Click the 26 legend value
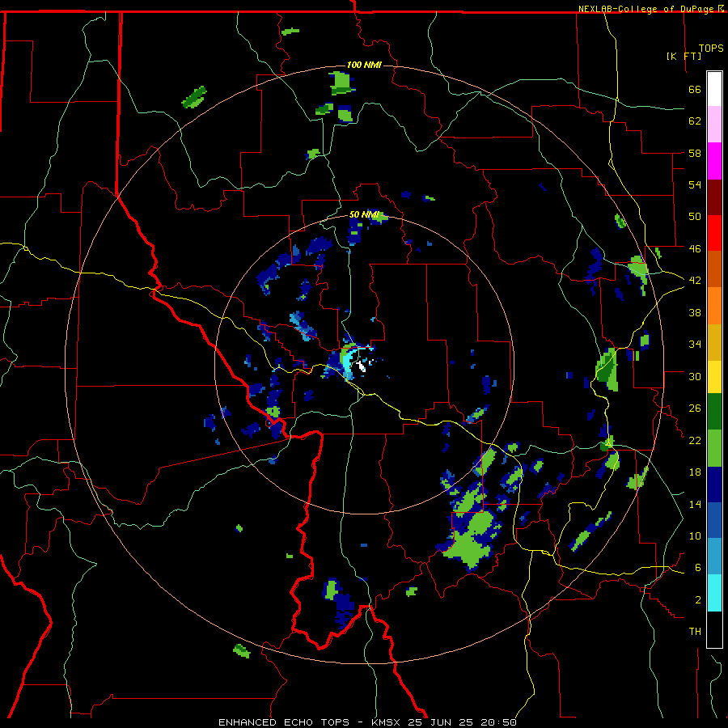728x728 pixels. [695, 408]
